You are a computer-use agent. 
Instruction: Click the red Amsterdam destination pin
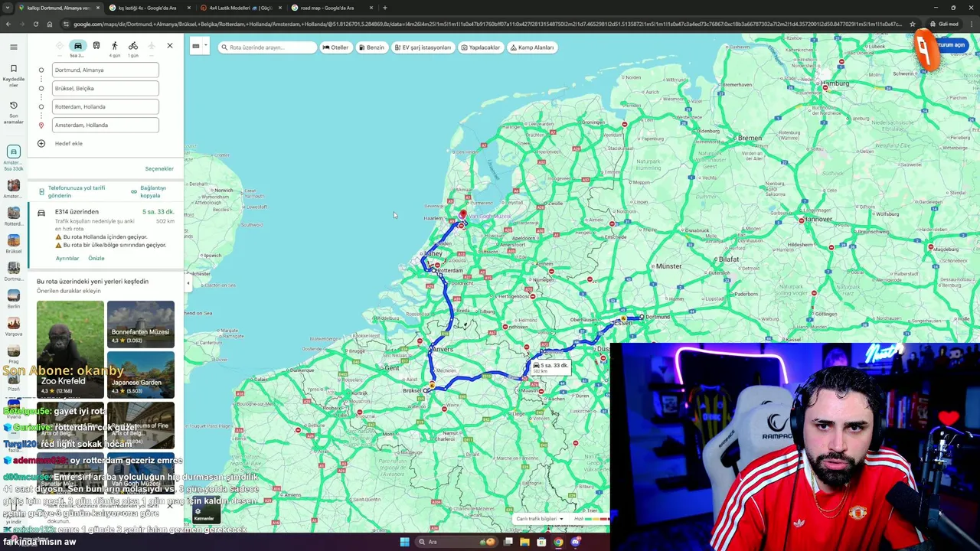(462, 216)
